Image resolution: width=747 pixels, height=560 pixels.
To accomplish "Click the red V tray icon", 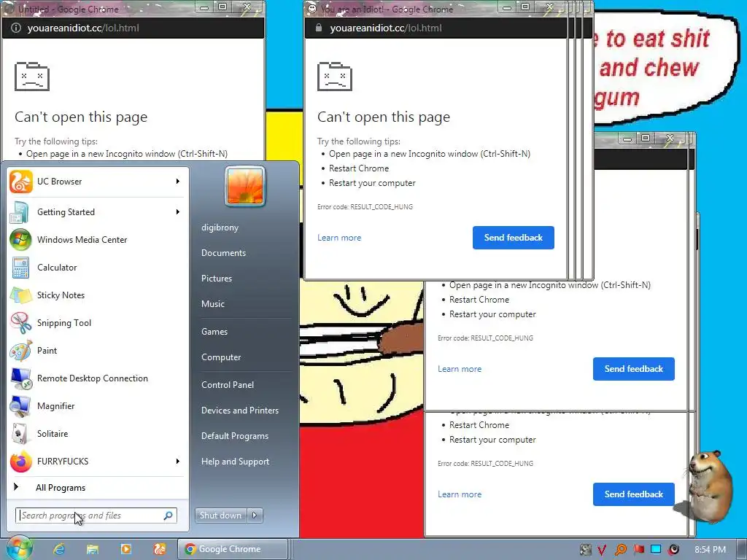I will 602,550.
